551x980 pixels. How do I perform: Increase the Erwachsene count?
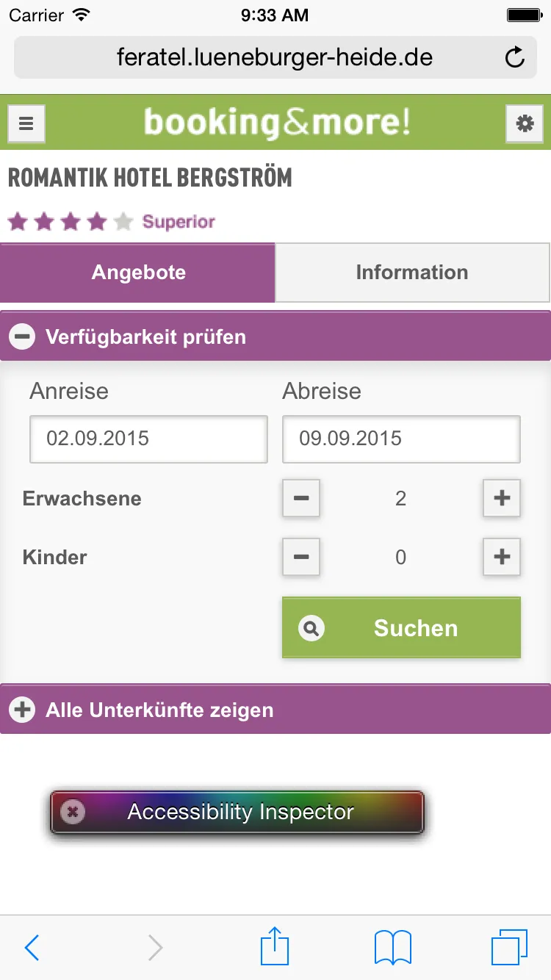pyautogui.click(x=502, y=498)
